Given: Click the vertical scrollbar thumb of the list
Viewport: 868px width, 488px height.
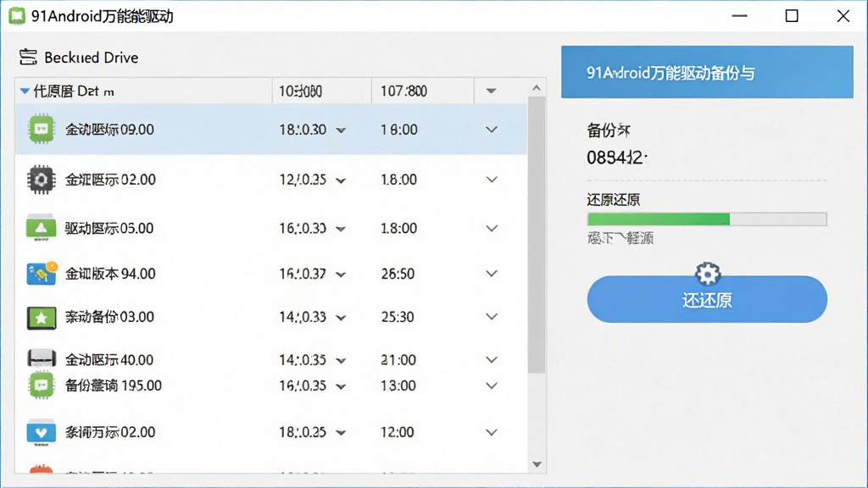Looking at the screenshot, I should 537,236.
